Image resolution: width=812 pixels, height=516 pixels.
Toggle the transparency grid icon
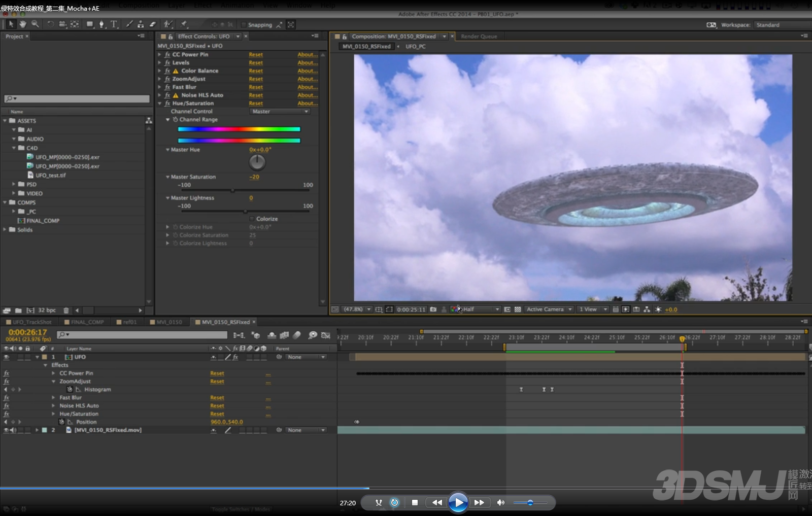(518, 309)
